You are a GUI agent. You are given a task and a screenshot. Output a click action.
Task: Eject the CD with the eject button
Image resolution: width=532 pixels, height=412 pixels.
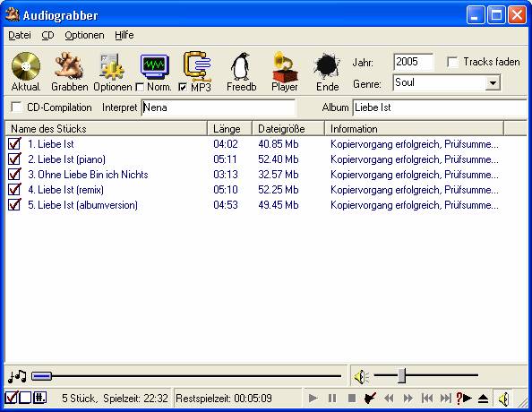pos(483,399)
